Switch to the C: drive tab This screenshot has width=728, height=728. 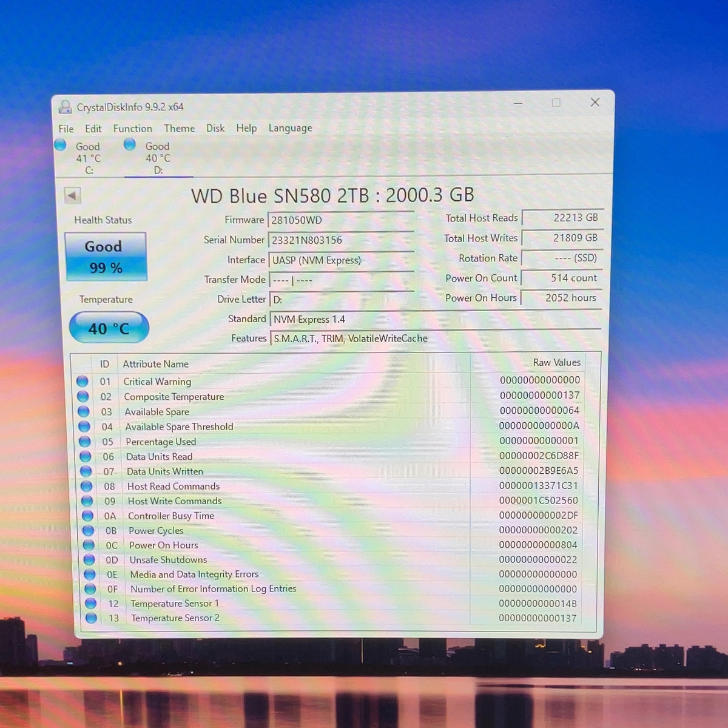pos(89,158)
